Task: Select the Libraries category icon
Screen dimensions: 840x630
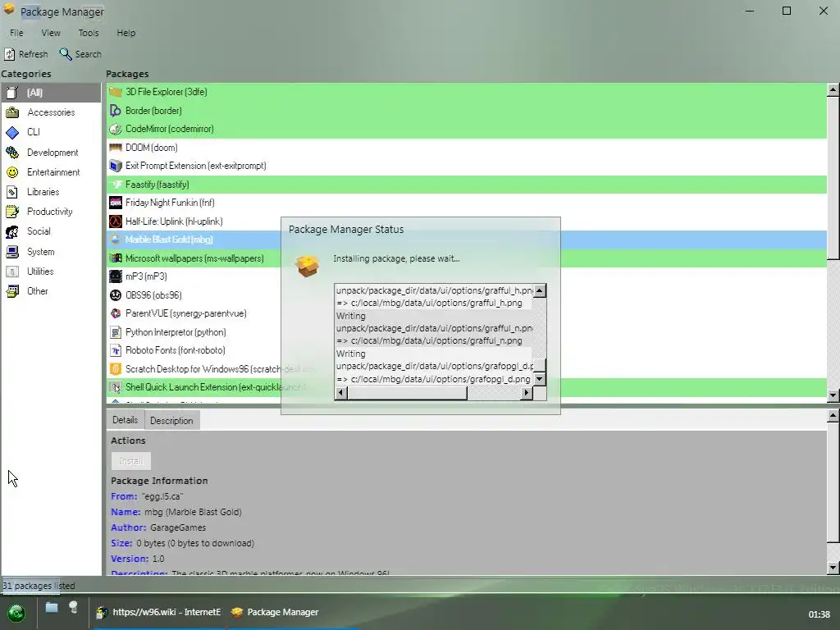Action: pos(12,192)
